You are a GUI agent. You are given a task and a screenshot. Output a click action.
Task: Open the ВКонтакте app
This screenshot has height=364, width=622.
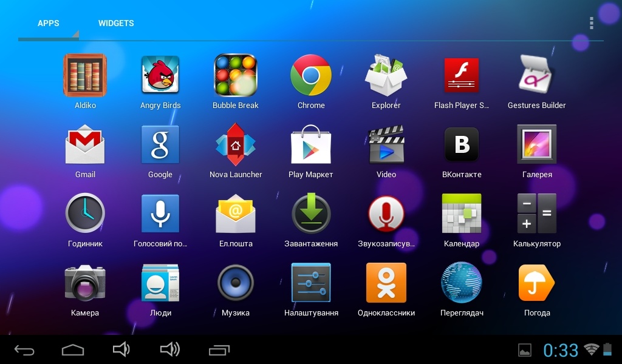click(462, 144)
